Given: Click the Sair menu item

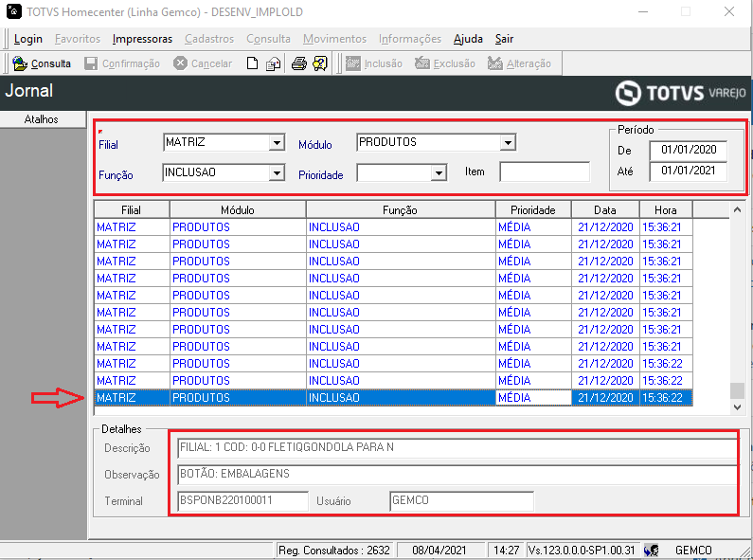Looking at the screenshot, I should [x=504, y=39].
